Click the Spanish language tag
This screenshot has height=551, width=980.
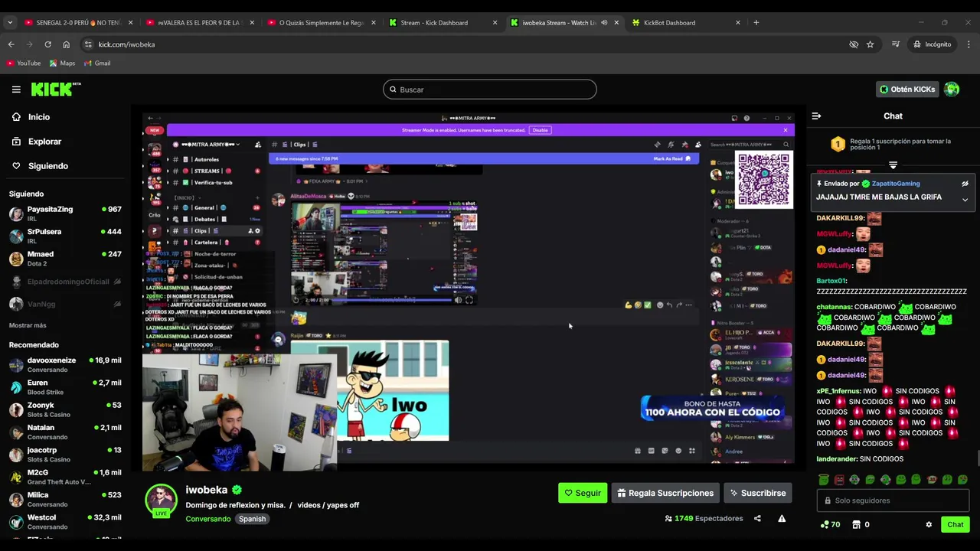coord(252,519)
